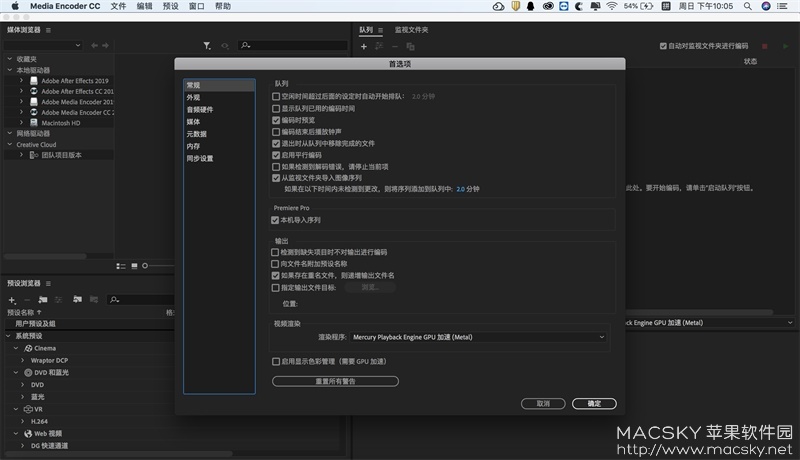Collapse the 本地驱动器 tree node
Image resolution: width=800 pixels, height=460 pixels.
coord(10,70)
